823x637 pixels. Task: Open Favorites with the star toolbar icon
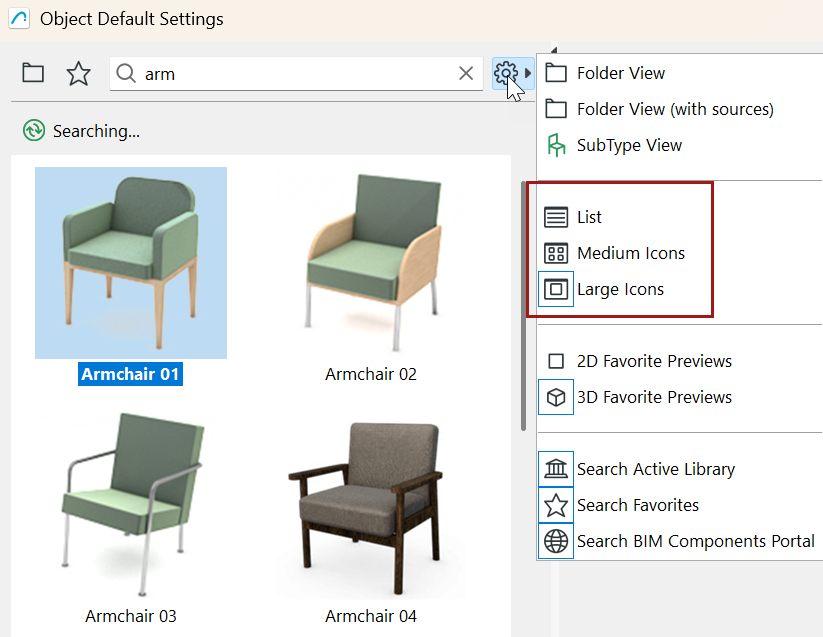78,73
